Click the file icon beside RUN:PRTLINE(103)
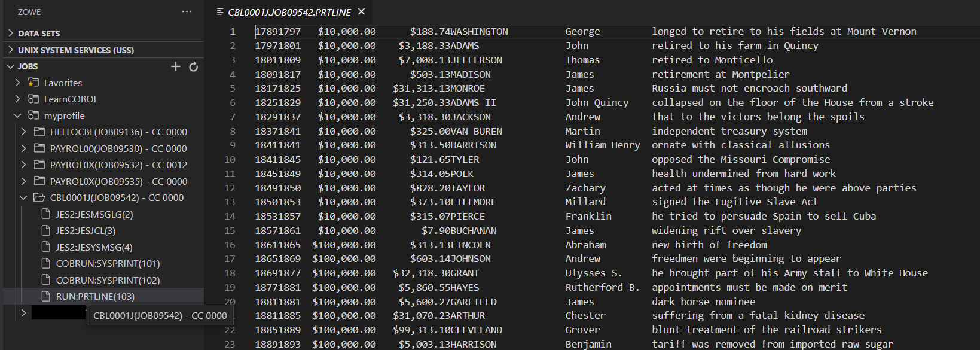Image resolution: width=980 pixels, height=350 pixels. pos(45,297)
